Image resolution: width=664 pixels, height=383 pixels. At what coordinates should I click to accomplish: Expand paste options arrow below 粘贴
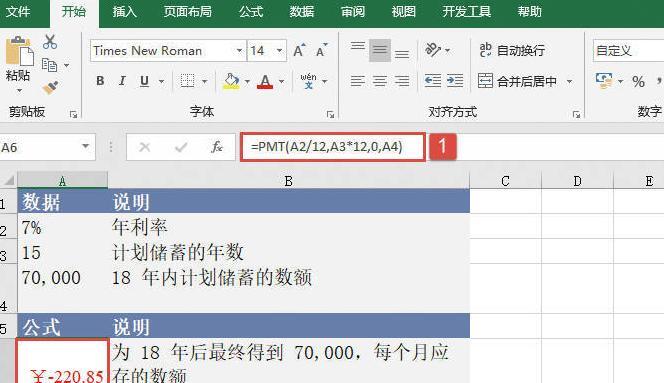19,90
